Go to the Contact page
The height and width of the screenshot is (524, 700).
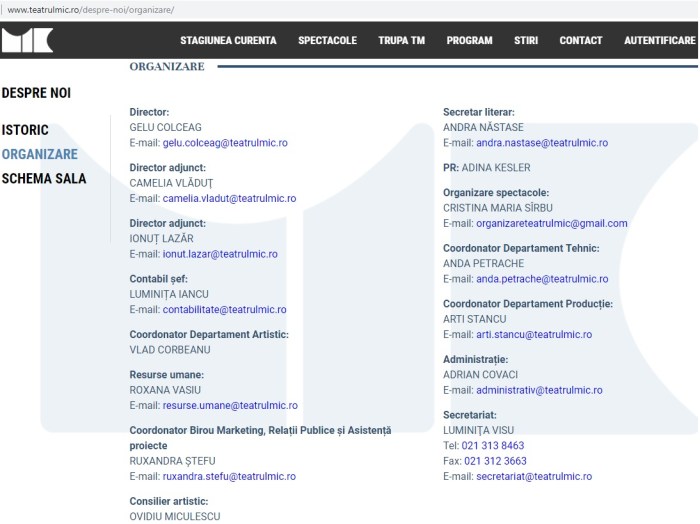[580, 41]
